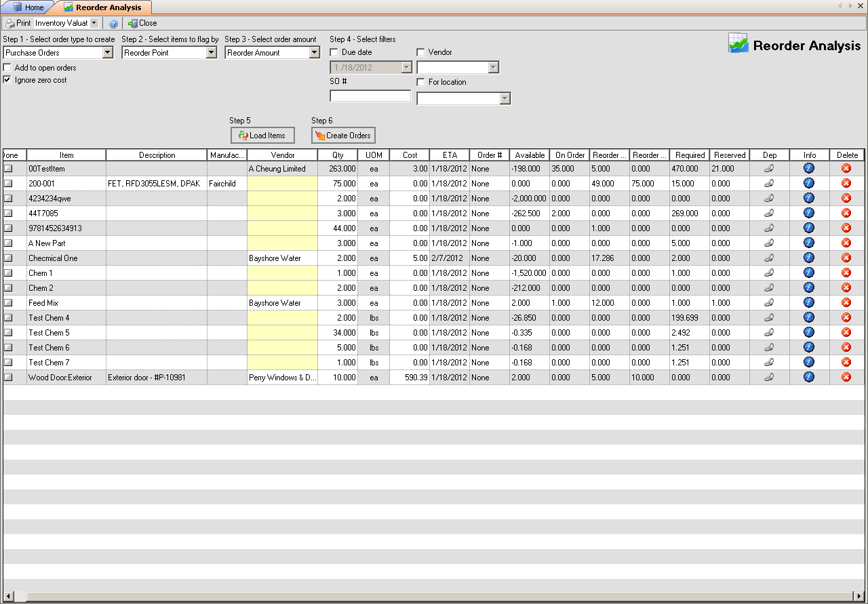The image size is (868, 604).
Task: Uncheck Ignore zero cost option
Action: coord(7,80)
